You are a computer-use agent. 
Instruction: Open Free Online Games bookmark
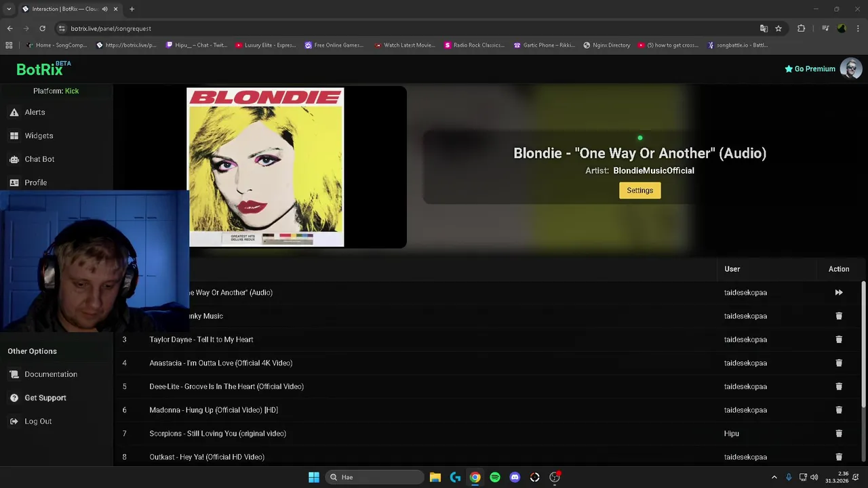click(334, 45)
